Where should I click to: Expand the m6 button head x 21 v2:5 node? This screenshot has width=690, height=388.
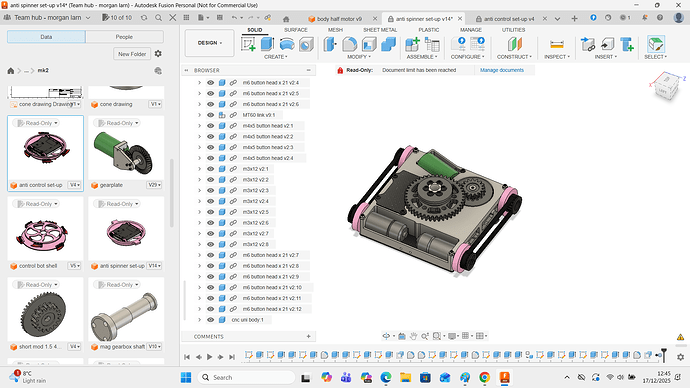(199, 93)
